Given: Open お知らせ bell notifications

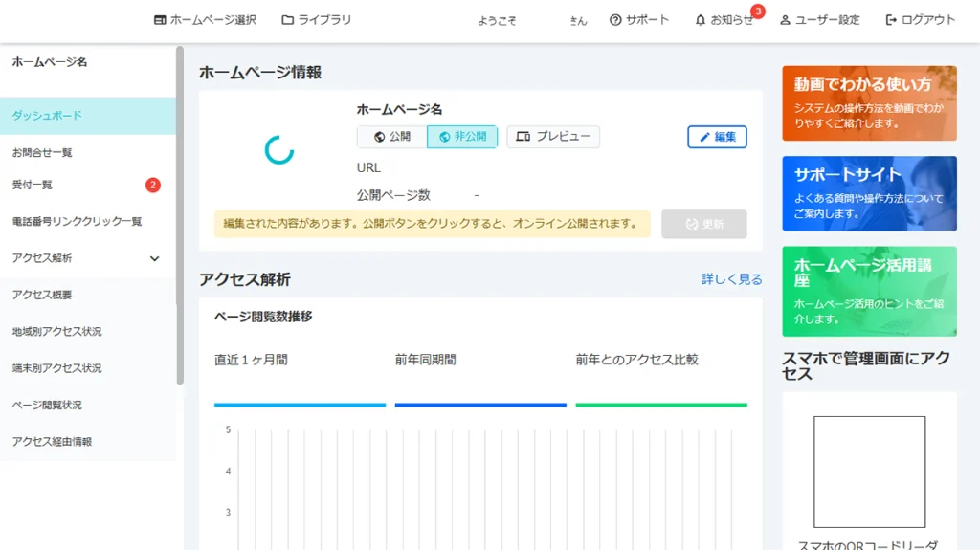Looking at the screenshot, I should [x=701, y=20].
